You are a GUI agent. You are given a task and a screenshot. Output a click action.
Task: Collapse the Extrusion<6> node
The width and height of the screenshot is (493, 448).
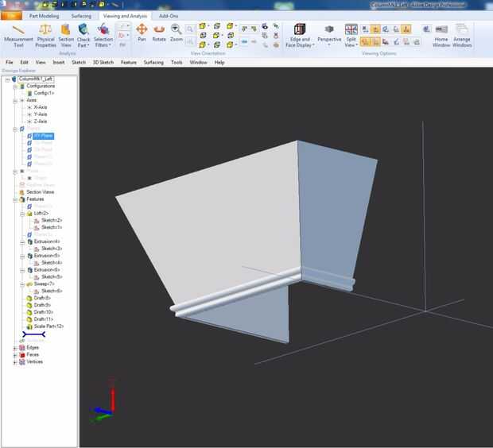[x=22, y=271]
